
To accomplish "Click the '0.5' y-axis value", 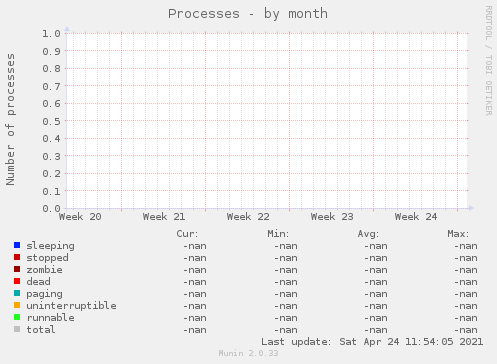I will coord(51,121).
